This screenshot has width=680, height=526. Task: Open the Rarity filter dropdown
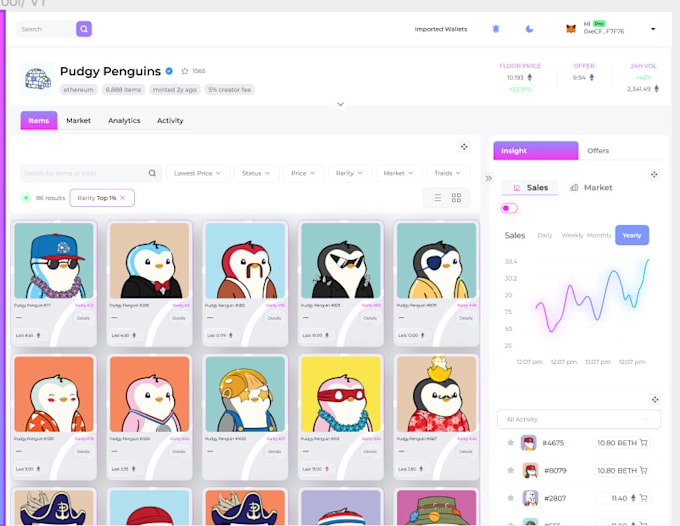[349, 173]
